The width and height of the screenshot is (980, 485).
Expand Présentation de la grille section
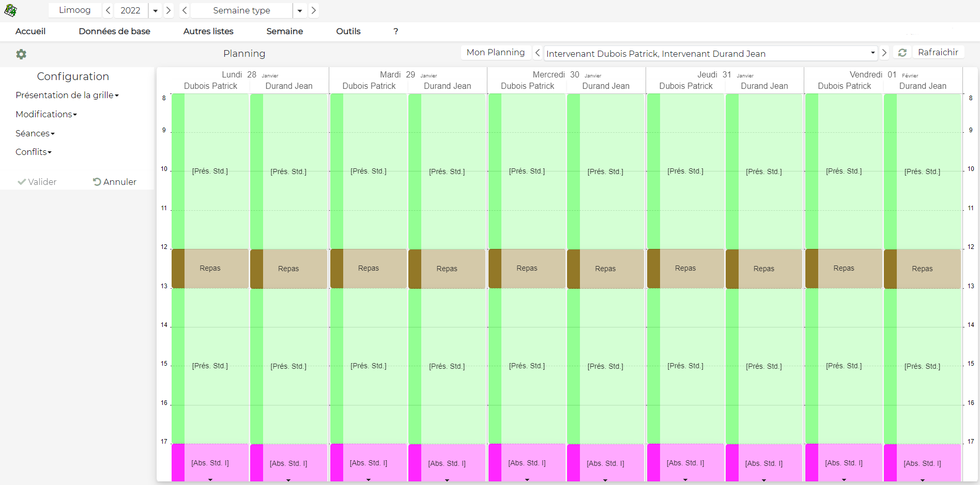pyautogui.click(x=67, y=95)
